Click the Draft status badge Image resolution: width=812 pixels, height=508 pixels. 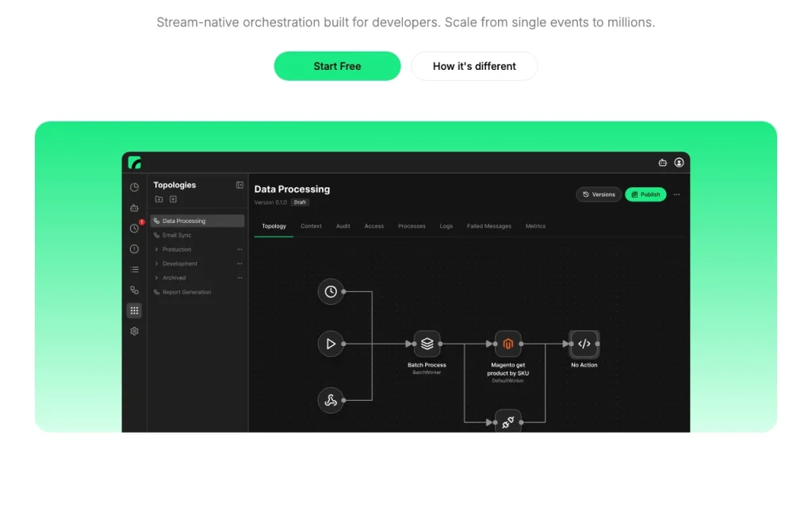tap(300, 202)
